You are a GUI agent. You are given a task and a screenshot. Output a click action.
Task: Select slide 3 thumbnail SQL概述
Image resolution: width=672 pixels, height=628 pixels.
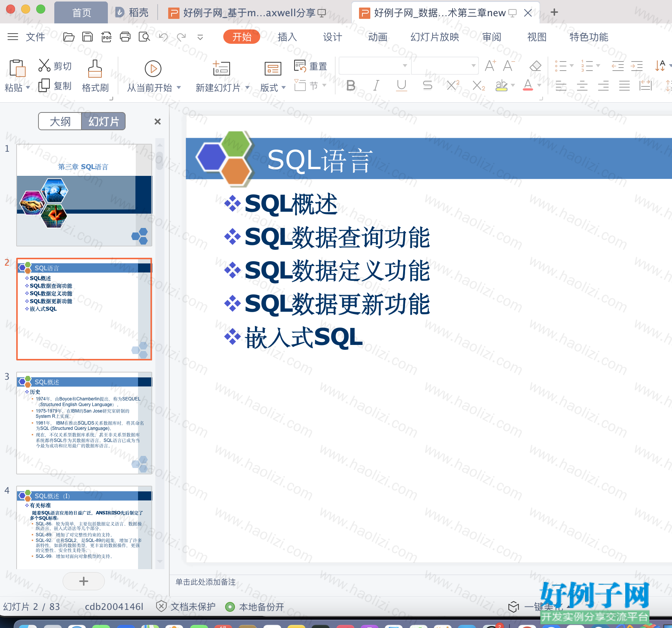click(x=84, y=423)
